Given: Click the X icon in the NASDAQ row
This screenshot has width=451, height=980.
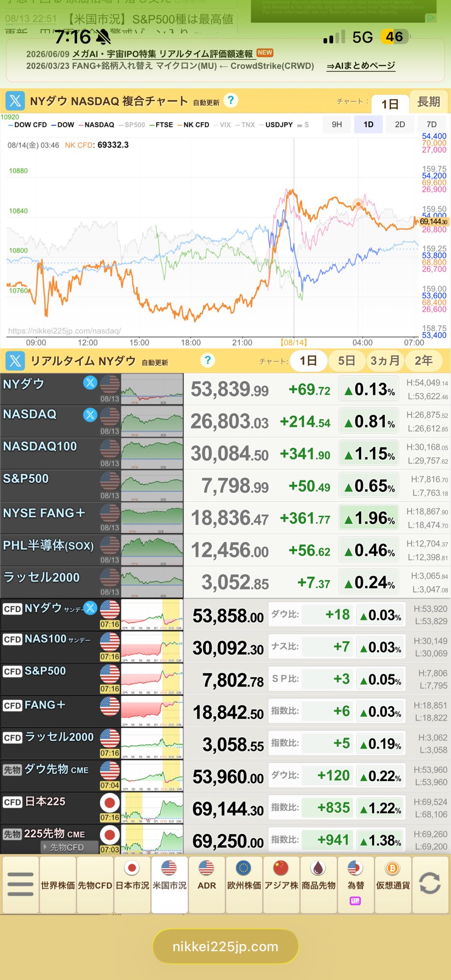Looking at the screenshot, I should pos(90,415).
